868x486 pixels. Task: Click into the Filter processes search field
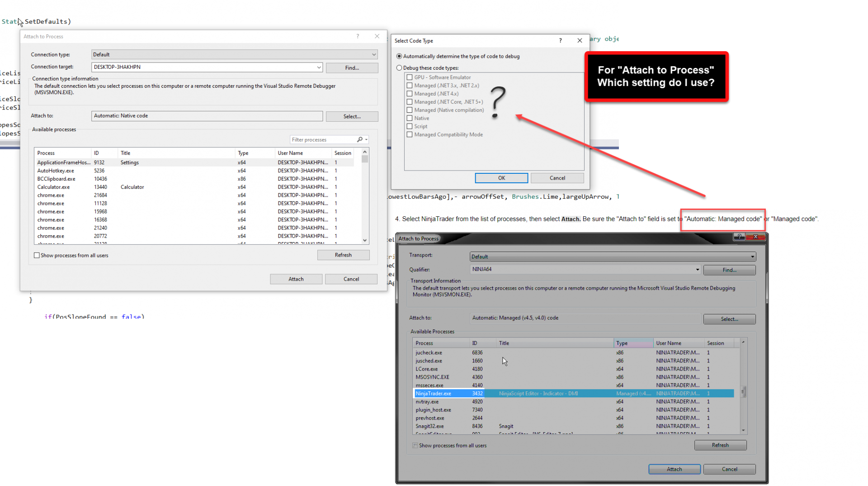click(x=323, y=140)
